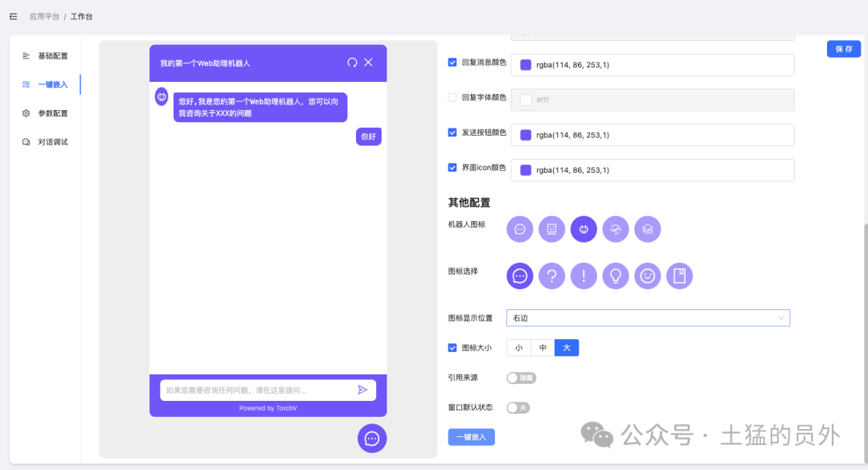
Task: Uncheck the 发送按钮颜色 checkbox
Action: 452,133
